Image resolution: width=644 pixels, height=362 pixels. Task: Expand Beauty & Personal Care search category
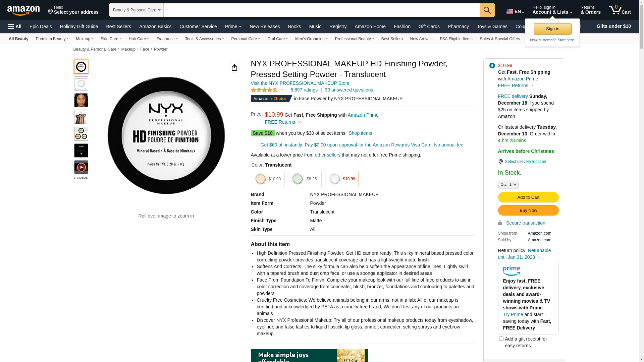(x=136, y=10)
